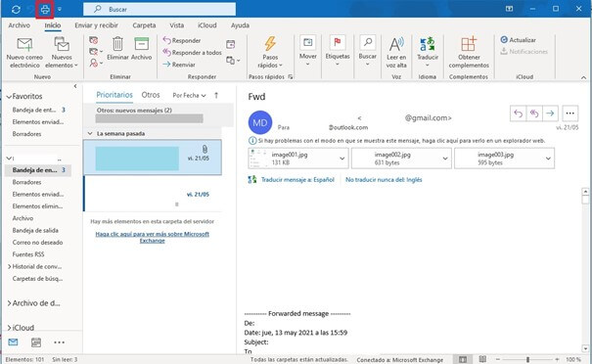
Task: Open the Pasos rápidos dialog launcher
Action: coord(291,76)
